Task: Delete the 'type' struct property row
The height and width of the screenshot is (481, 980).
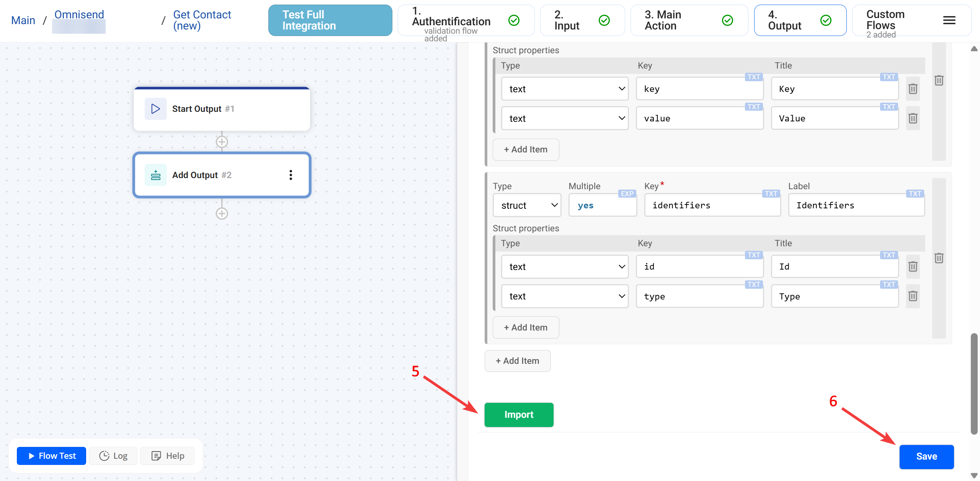Action: [x=913, y=296]
